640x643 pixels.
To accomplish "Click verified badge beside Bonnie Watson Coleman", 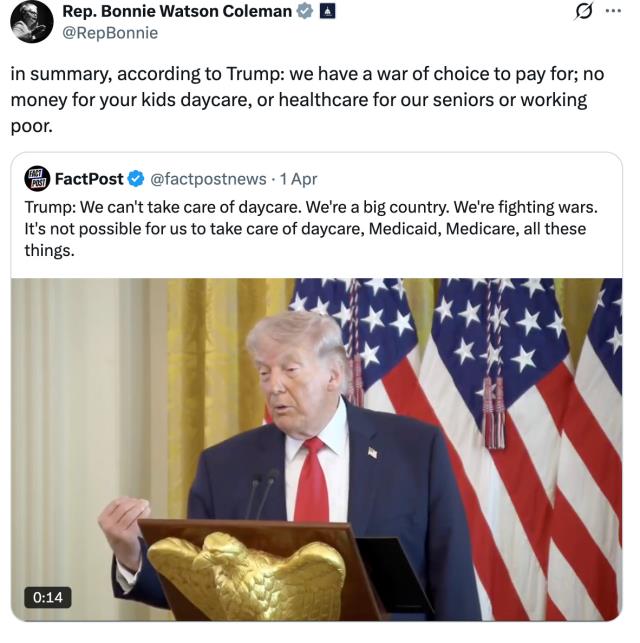I will (305, 11).
